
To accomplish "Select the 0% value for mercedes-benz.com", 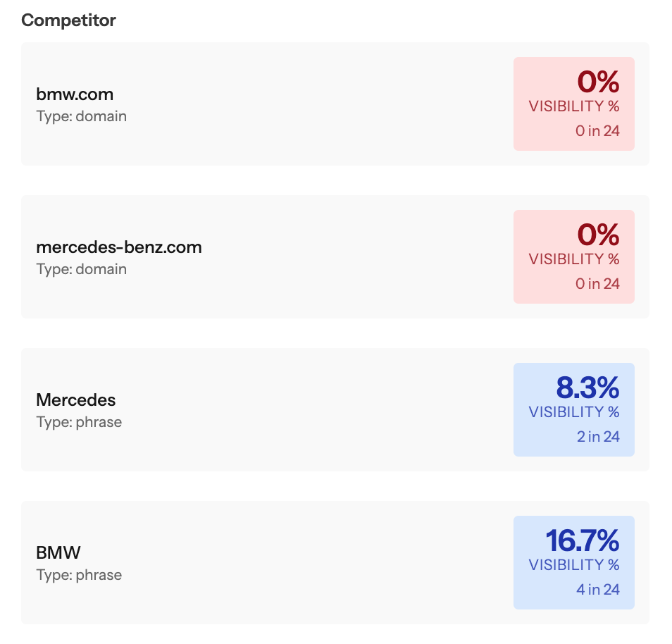I will pyautogui.click(x=598, y=235).
